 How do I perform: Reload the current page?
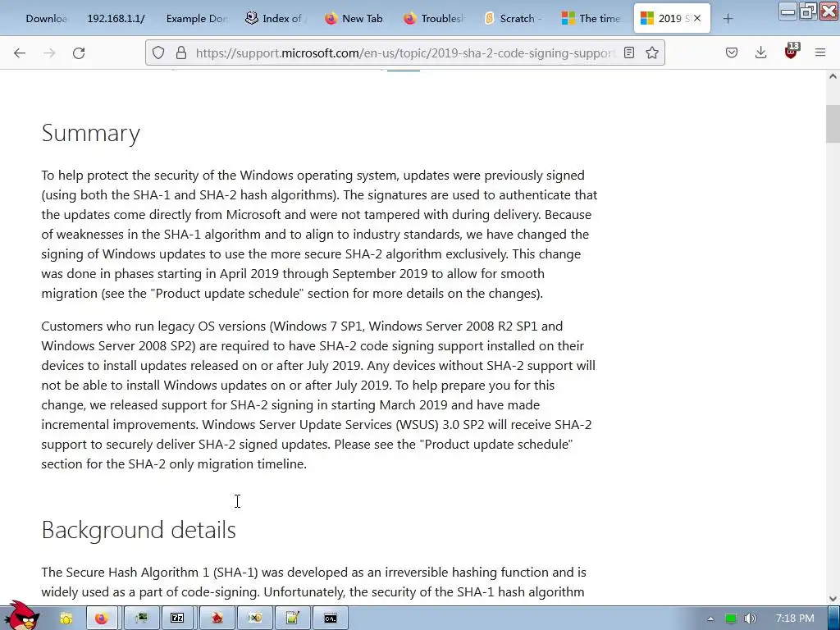click(79, 53)
